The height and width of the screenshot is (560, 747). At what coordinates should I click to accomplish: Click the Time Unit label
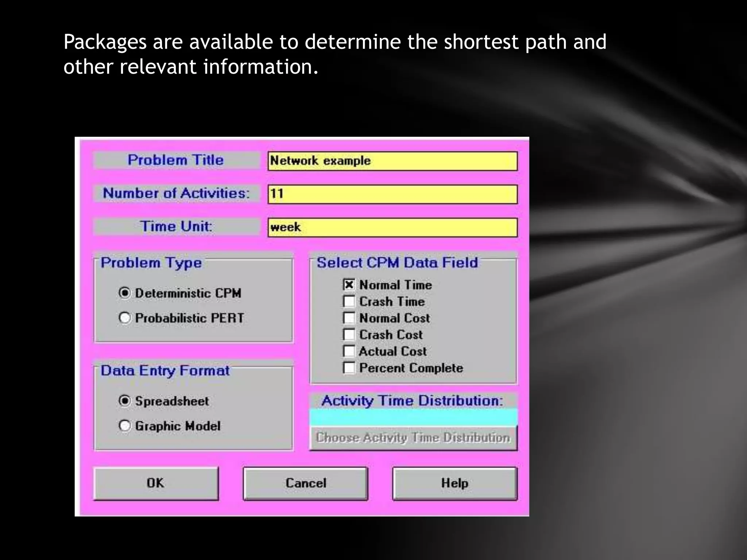pyautogui.click(x=176, y=226)
